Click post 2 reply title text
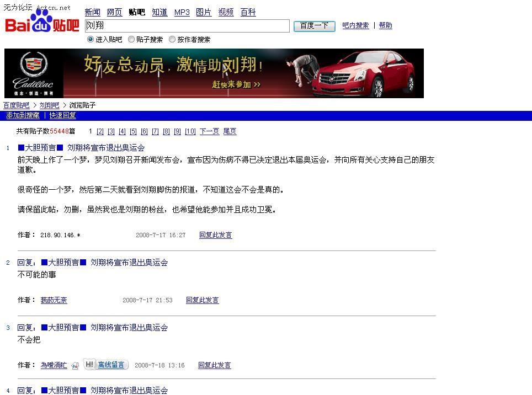This screenshot has height=395, width=532. click(93, 263)
